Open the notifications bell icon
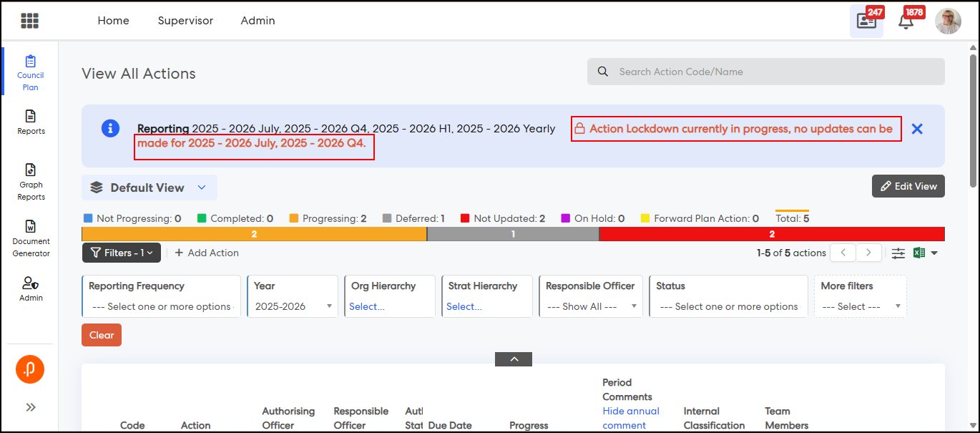 [x=906, y=21]
